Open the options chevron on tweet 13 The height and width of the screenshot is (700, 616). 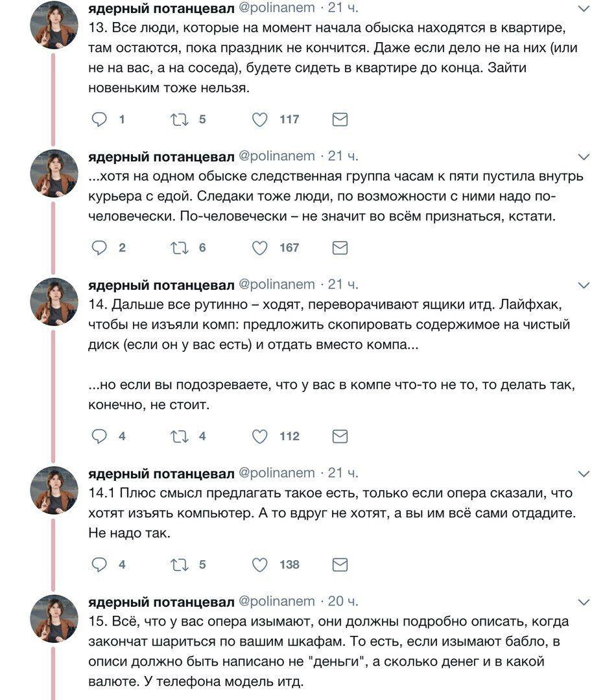(x=584, y=8)
